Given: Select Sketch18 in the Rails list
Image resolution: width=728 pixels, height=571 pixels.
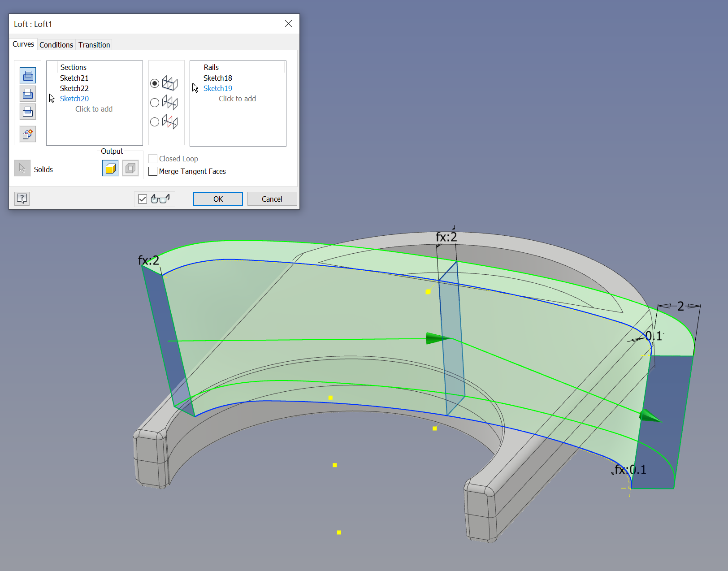Looking at the screenshot, I should coord(217,78).
